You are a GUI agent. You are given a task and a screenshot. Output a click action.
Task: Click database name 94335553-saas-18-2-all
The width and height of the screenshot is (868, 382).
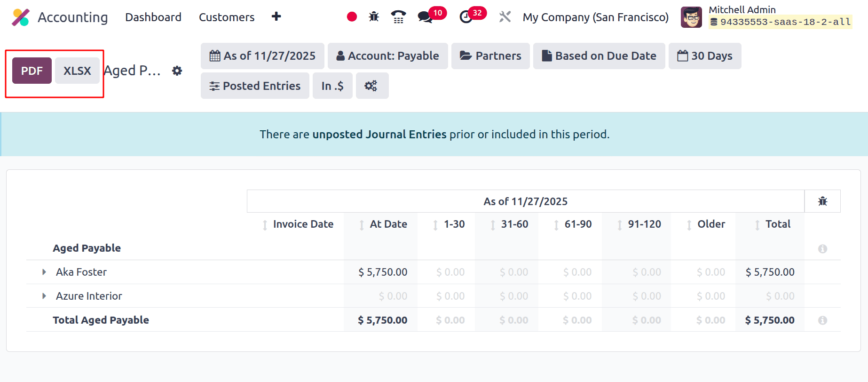point(781,22)
